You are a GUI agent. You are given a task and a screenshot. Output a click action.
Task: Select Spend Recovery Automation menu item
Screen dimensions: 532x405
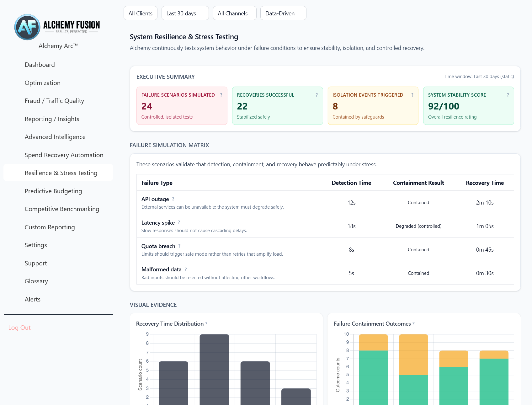click(x=64, y=155)
